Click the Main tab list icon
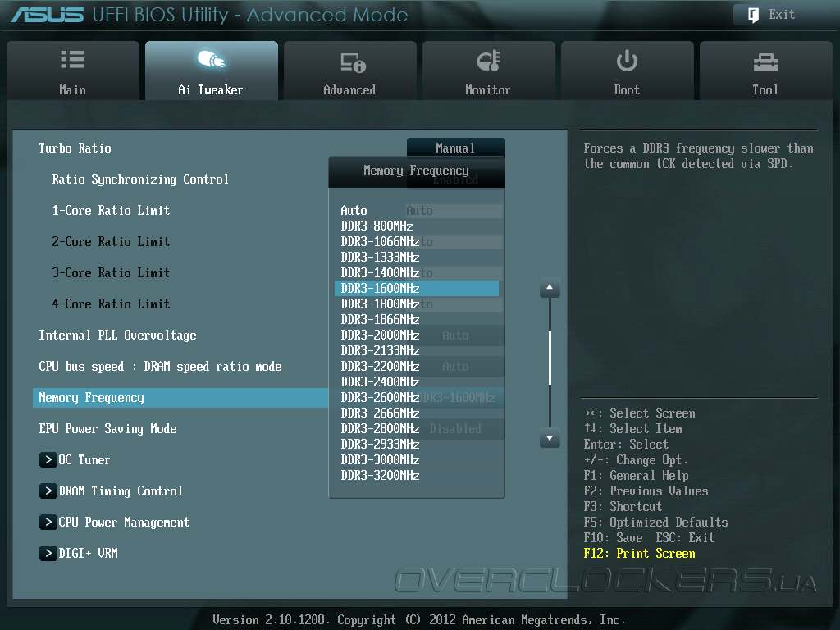The image size is (840, 630). click(72, 59)
